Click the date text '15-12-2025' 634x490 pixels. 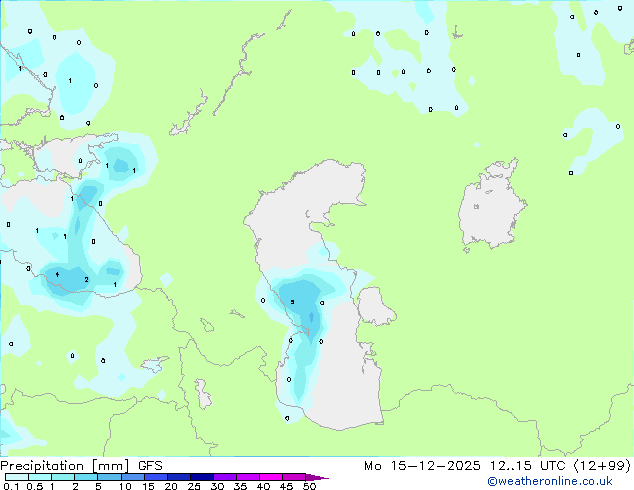435,466
